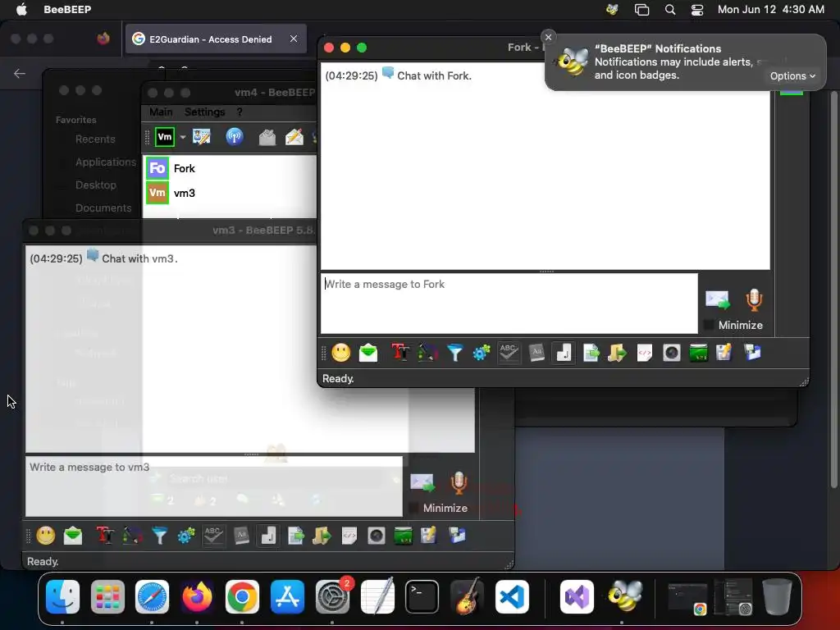Open font chooser (TT) in Fork chat
Screen dimensions: 840x630
click(400, 353)
